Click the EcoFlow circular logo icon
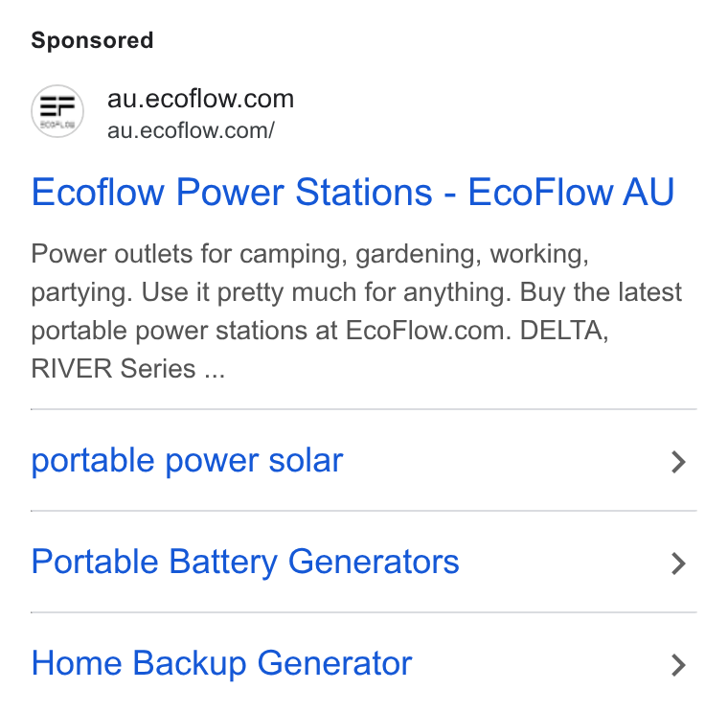The height and width of the screenshot is (713, 728). coord(57,111)
